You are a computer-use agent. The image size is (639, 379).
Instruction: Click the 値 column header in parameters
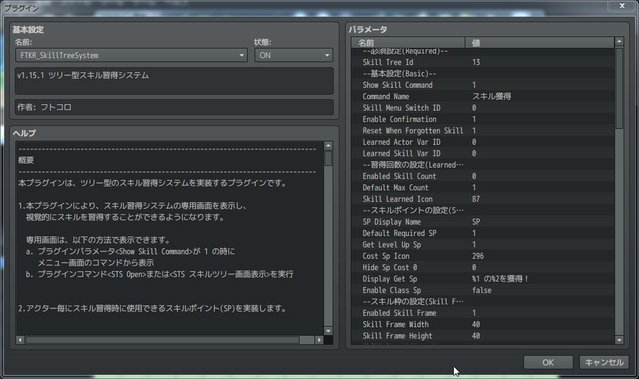tap(540, 42)
